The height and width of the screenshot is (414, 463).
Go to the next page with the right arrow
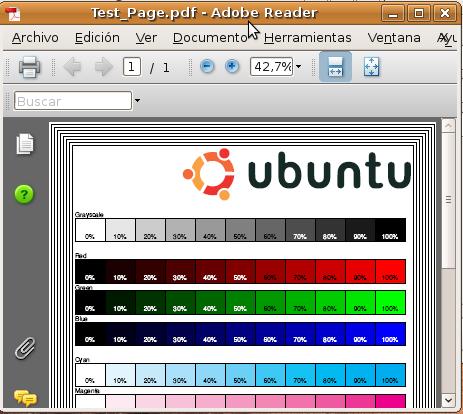point(104,67)
